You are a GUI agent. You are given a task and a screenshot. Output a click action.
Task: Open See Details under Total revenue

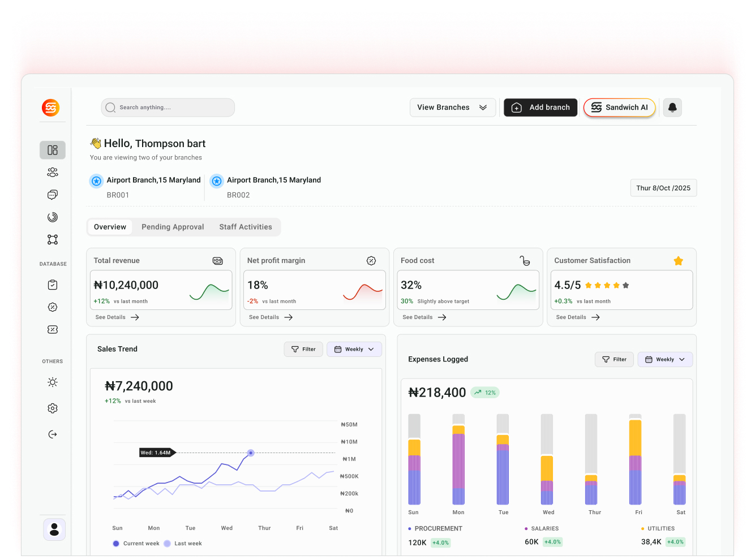pos(117,317)
